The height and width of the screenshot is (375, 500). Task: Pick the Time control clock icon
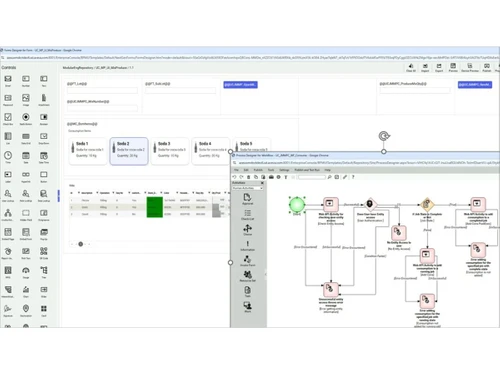(x=8, y=155)
